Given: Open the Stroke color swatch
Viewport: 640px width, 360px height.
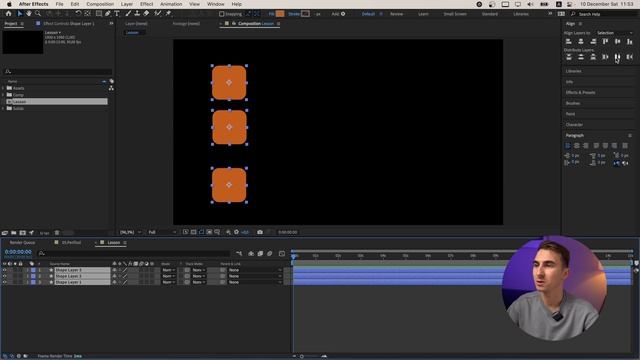Looking at the screenshot, I should coord(305,14).
